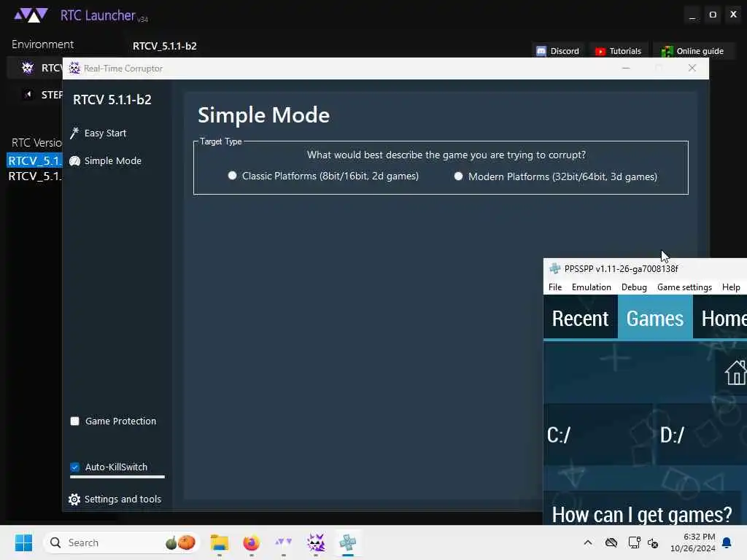Click the Environment label in RTC Launcher
747x560 pixels.
42,44
